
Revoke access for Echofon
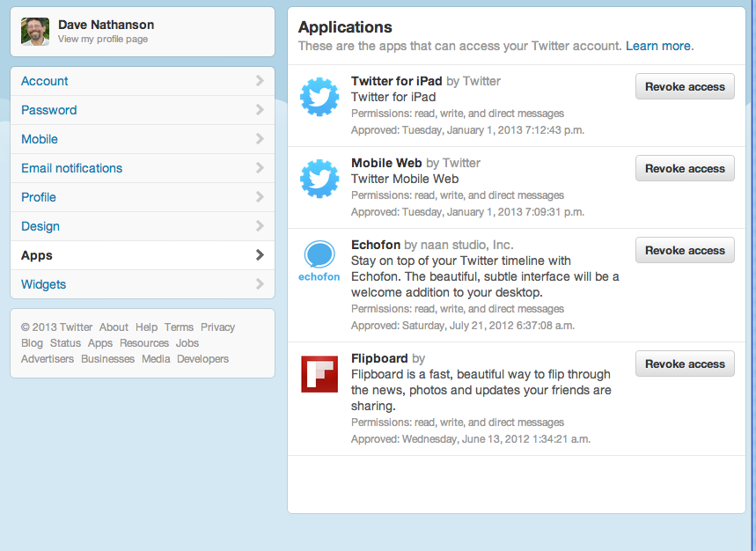(x=685, y=250)
